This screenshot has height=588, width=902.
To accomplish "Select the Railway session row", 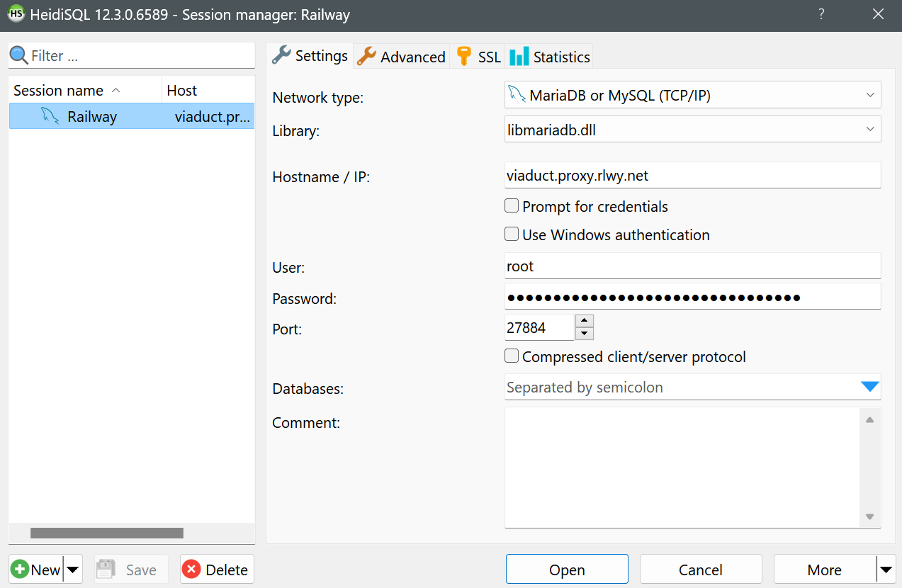I will (132, 116).
